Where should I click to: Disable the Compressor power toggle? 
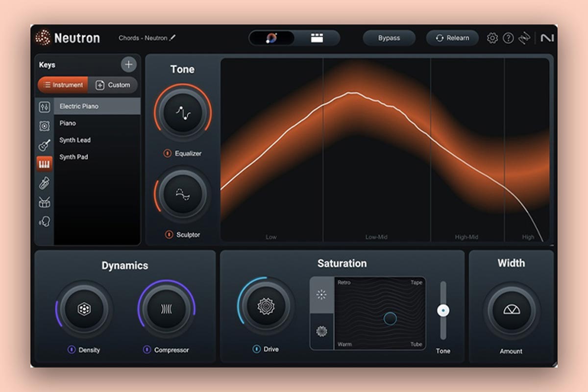coord(147,350)
